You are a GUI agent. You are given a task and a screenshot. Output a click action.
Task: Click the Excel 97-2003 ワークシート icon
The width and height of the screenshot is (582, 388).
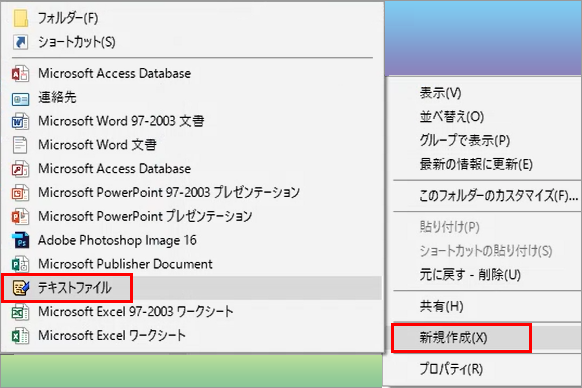tap(20, 312)
